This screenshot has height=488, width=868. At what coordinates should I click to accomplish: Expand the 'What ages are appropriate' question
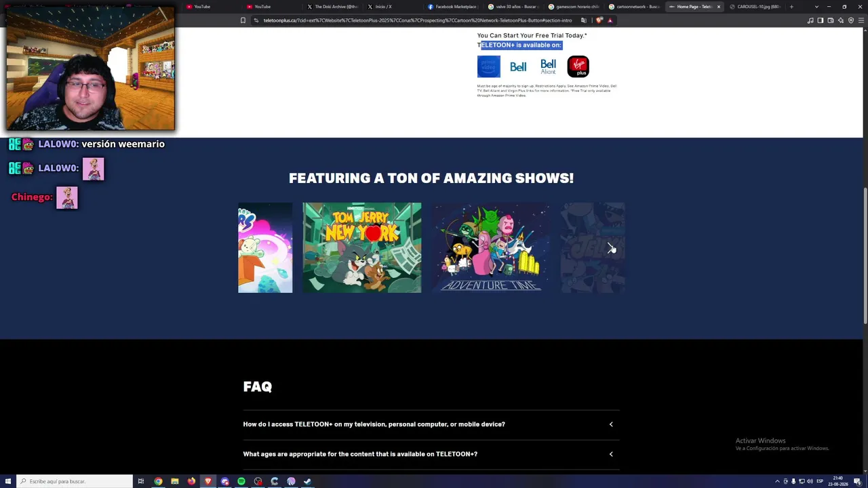(431, 454)
